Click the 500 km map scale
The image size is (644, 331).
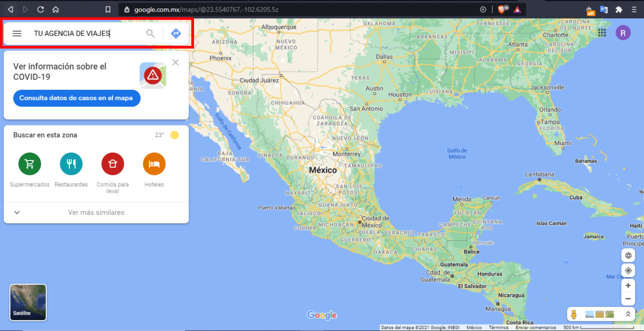point(599,328)
